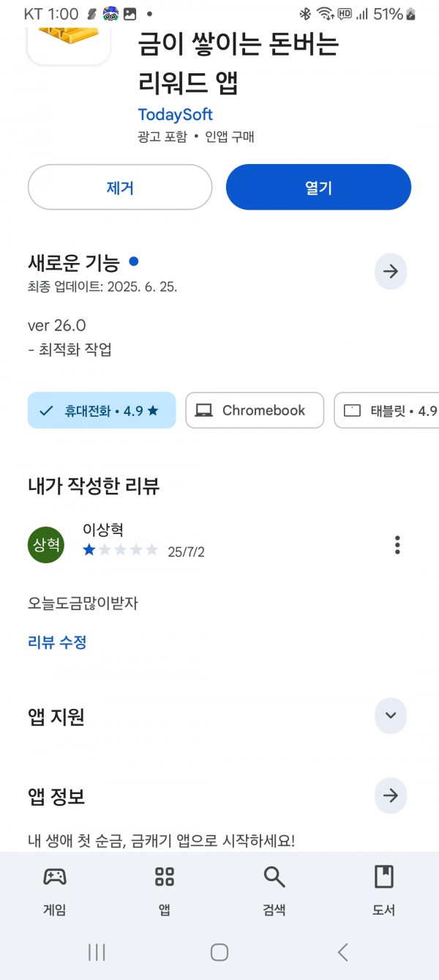
Task: Open the TodaySoft developer link
Action: point(176,114)
